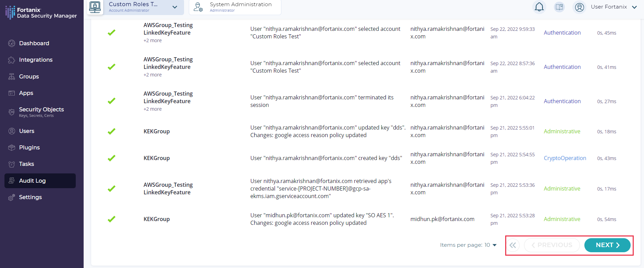
Task: Expand the first row's '+2 more' groups
Action: coord(153,40)
